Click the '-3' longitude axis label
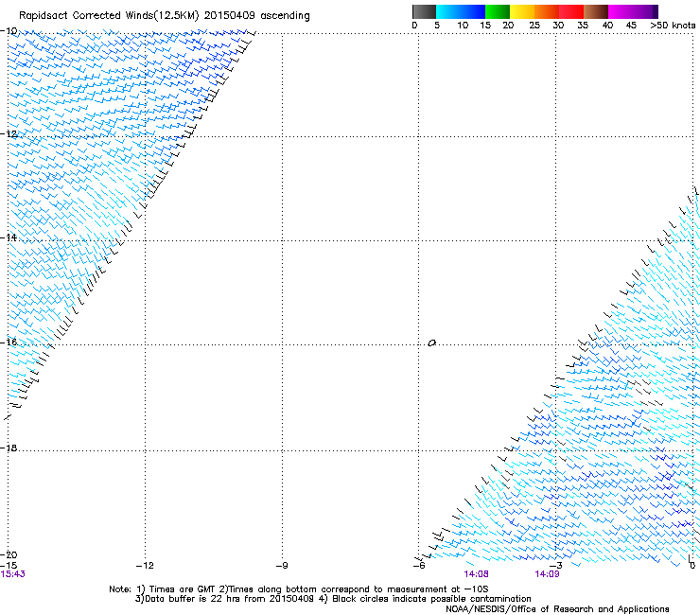This screenshot has width=700, height=615. [x=556, y=566]
